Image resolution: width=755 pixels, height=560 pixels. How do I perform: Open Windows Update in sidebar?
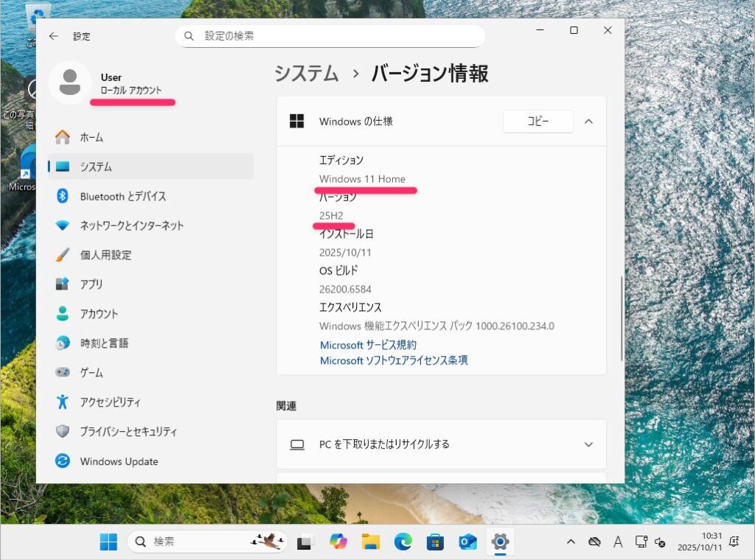coord(119,461)
